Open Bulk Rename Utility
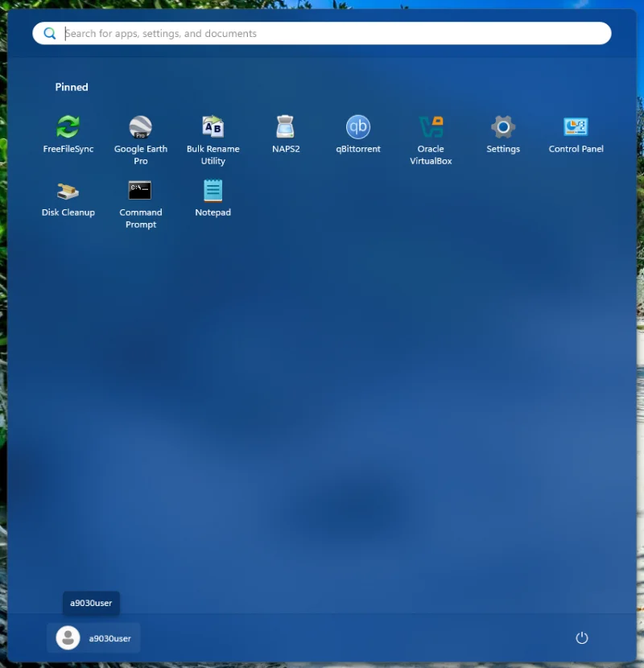This screenshot has width=644, height=668. click(213, 141)
